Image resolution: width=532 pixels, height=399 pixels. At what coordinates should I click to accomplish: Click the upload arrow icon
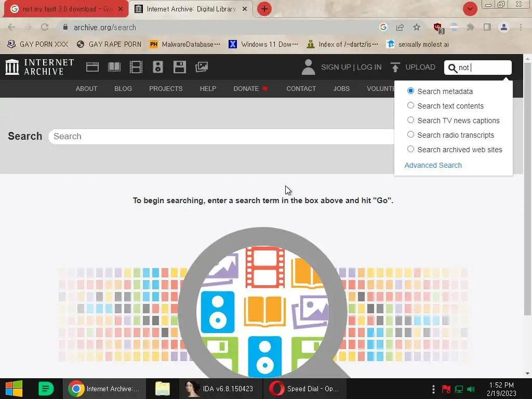pos(395,67)
